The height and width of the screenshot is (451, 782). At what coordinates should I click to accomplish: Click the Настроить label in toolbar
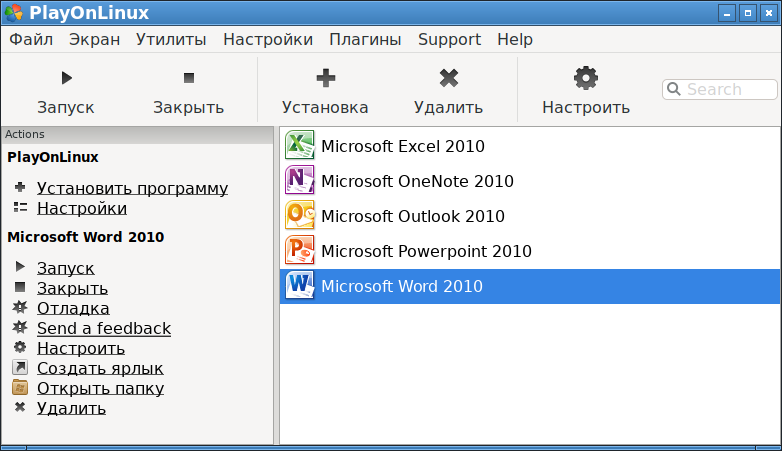coord(586,107)
